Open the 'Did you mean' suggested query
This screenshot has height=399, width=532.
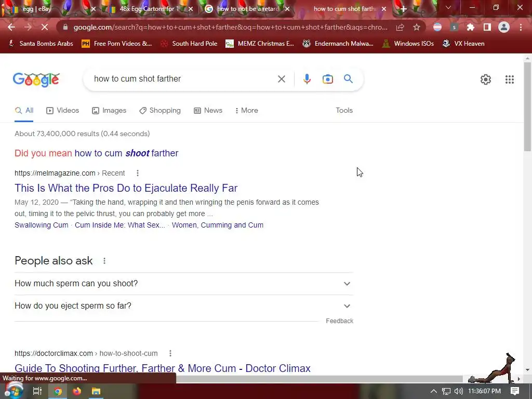coord(126,153)
